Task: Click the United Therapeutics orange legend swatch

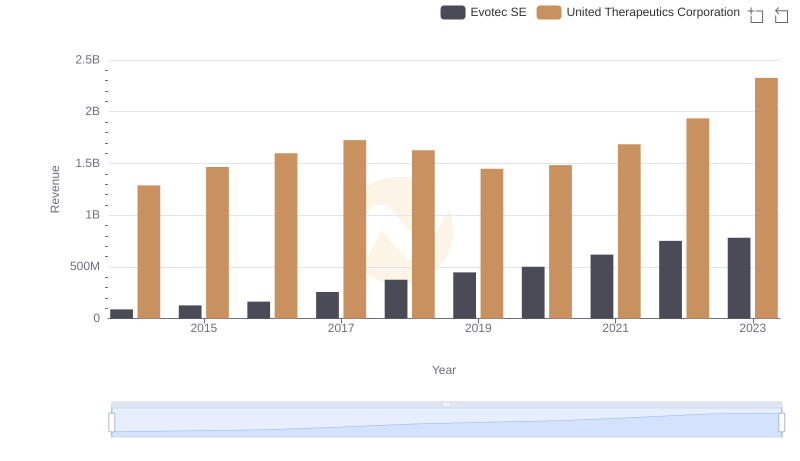Action: 549,12
